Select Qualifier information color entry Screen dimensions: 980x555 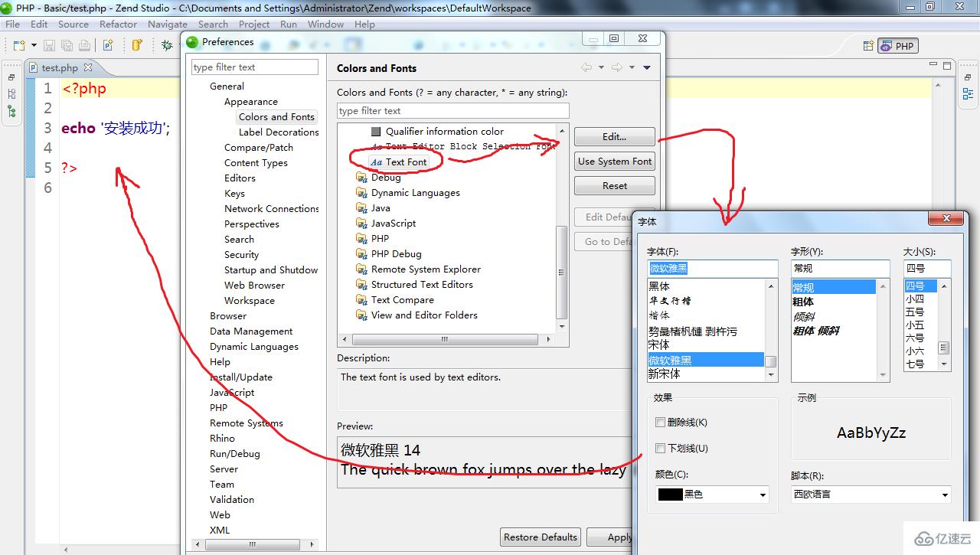pos(444,131)
